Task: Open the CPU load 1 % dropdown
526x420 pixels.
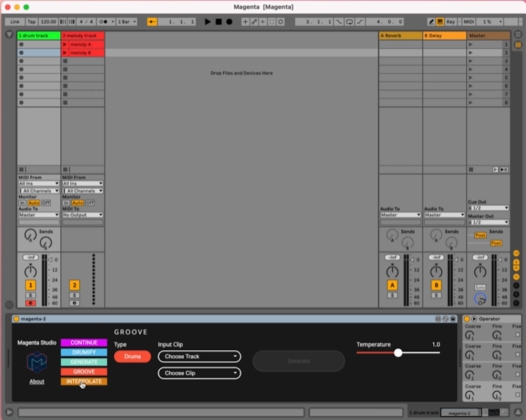Action: (x=490, y=22)
